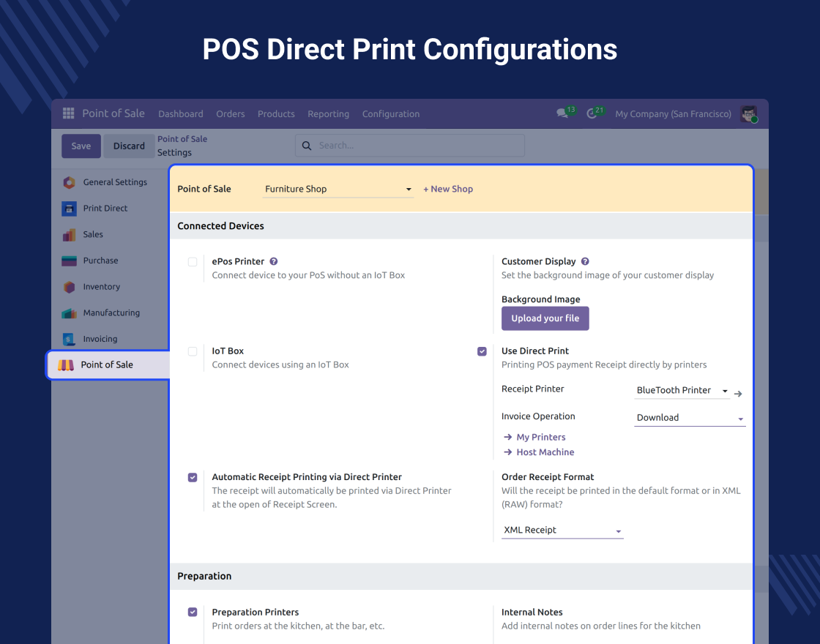Click the Upload your file button
820x644 pixels.
[545, 318]
